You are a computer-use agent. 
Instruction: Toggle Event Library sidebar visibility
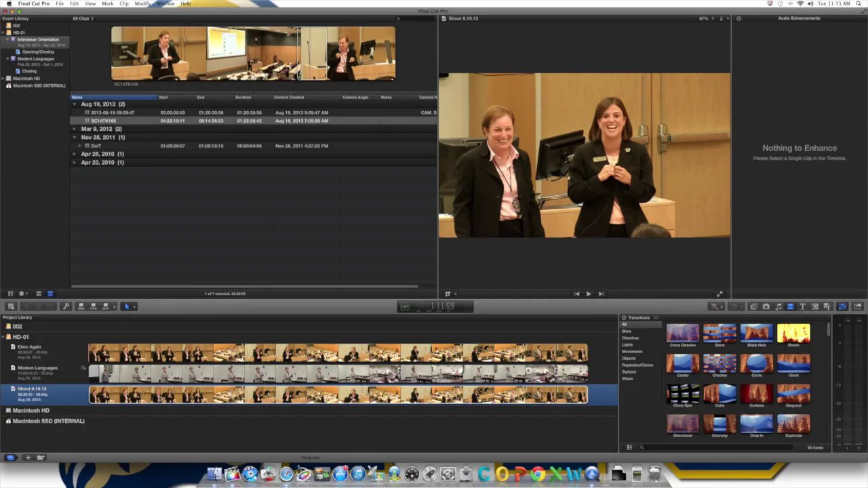(x=10, y=293)
